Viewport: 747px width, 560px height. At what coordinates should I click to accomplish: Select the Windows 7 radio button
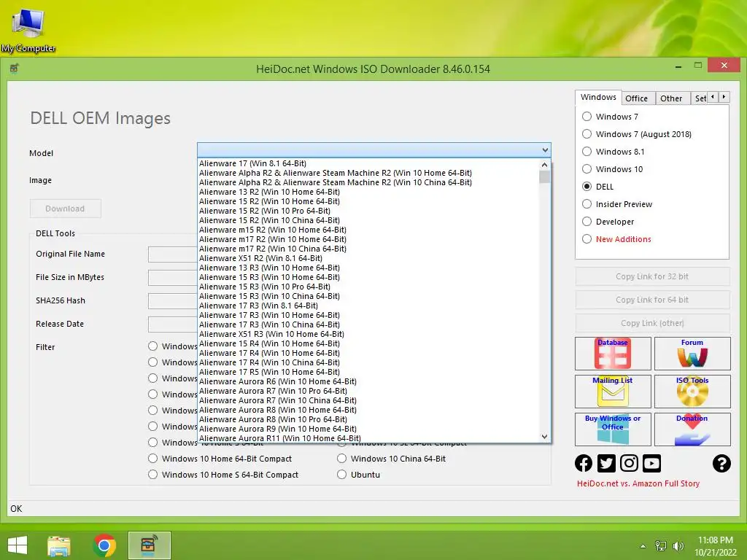587,117
